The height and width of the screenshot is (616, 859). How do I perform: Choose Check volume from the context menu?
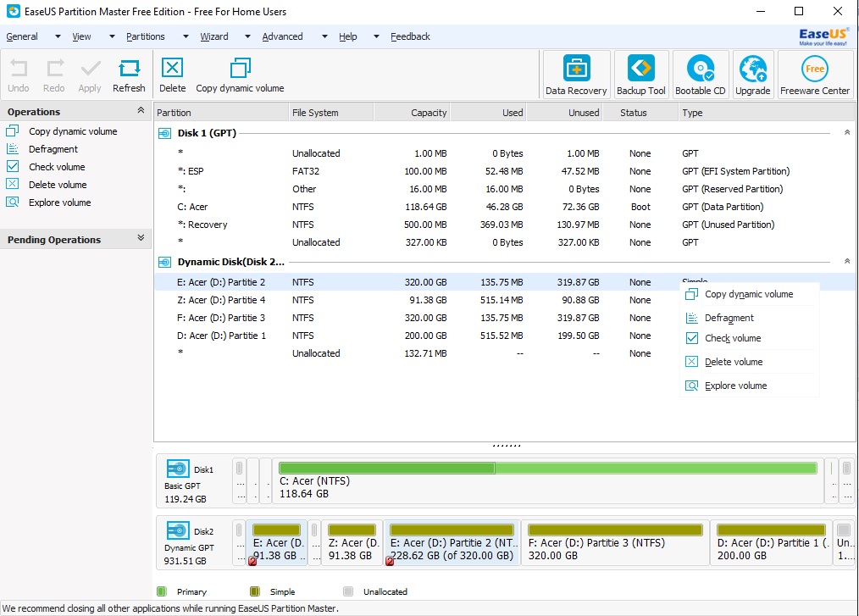pyautogui.click(x=749, y=338)
